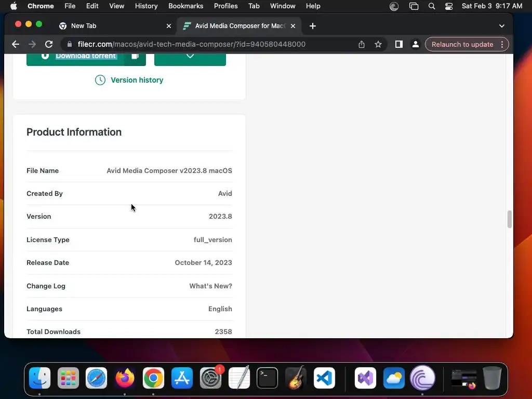This screenshot has height=399, width=532.
Task: Click the Product Information heading
Action: point(74,132)
